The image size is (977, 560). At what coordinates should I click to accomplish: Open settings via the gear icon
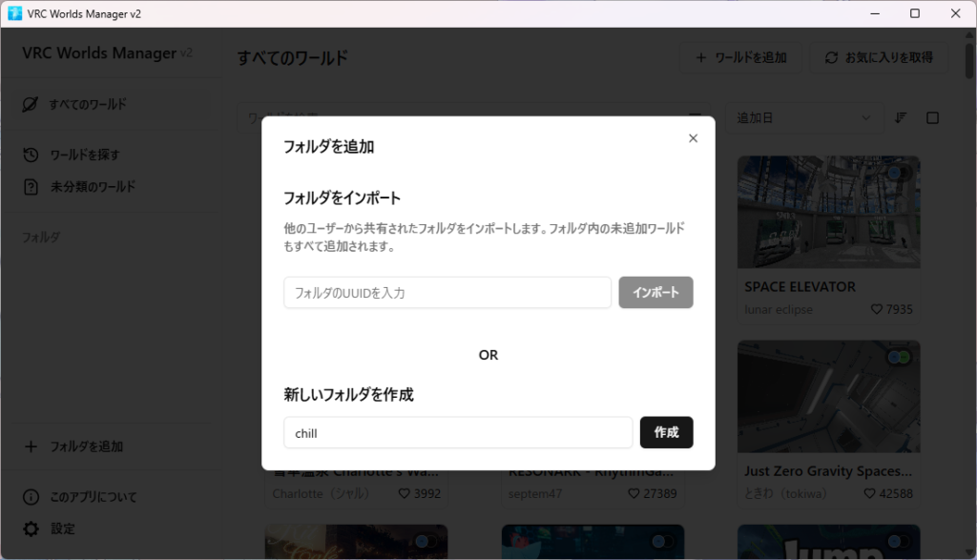[31, 529]
